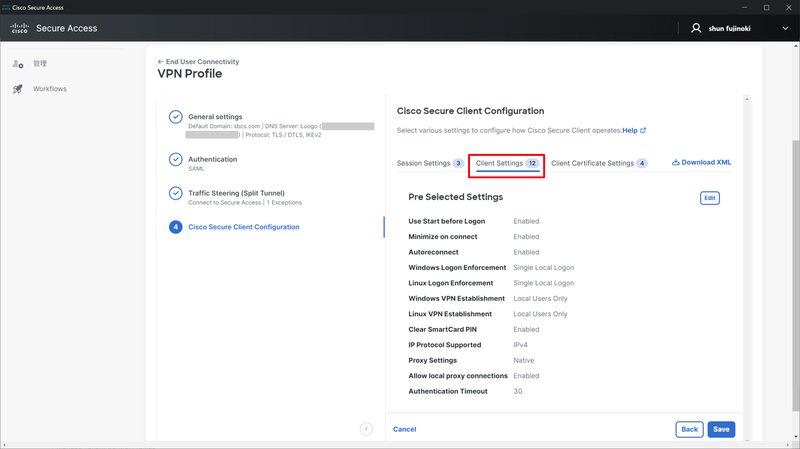Click the Download XML icon

[676, 162]
